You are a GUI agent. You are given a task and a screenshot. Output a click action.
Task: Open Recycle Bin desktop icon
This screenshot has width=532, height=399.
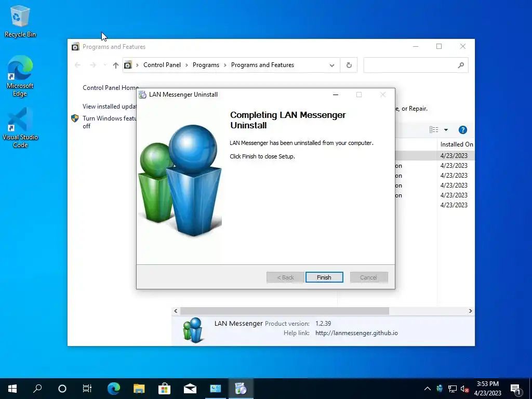pyautogui.click(x=20, y=21)
